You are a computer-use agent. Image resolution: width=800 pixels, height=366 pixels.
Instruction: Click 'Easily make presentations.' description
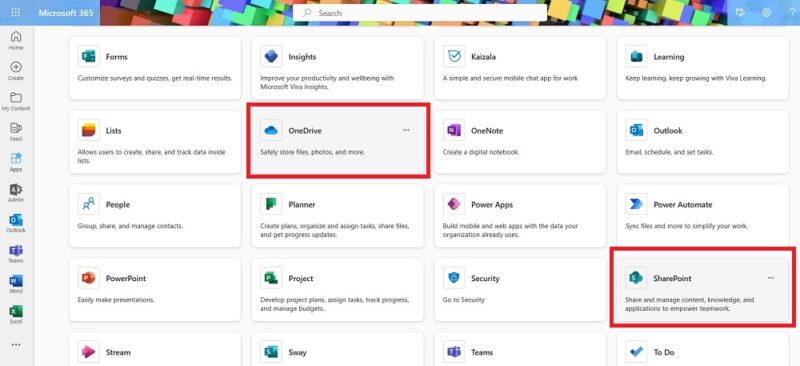[116, 300]
